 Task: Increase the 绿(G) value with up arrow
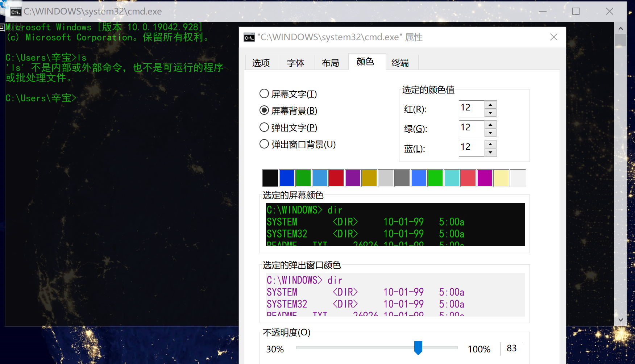490,125
